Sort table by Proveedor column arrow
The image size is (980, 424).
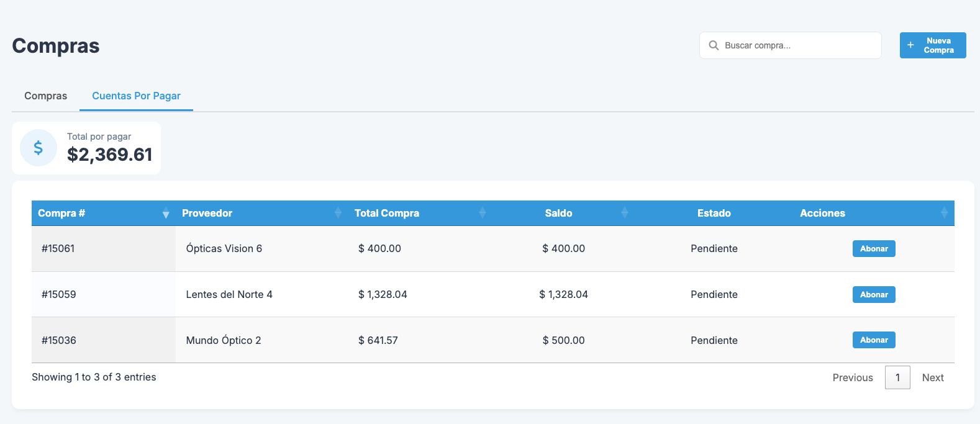tap(338, 213)
